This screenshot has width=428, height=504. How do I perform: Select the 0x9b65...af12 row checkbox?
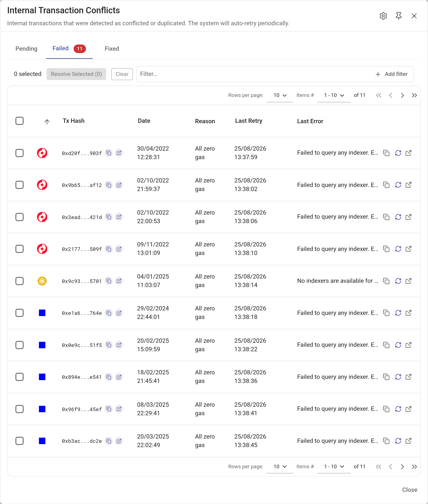(19, 185)
